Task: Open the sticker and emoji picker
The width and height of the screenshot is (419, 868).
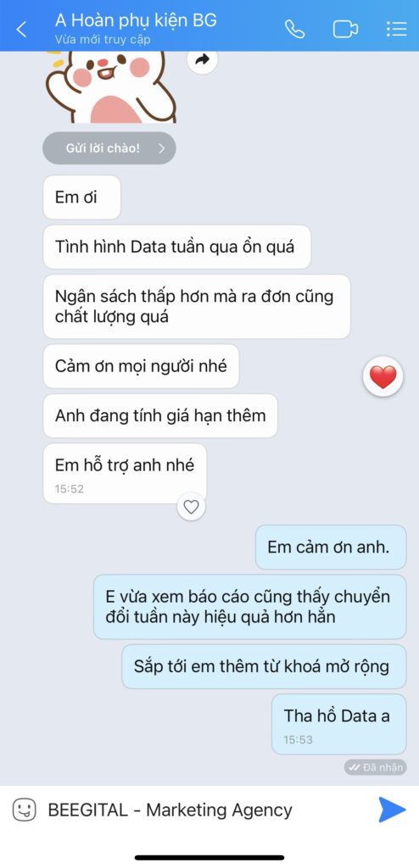Action: pyautogui.click(x=24, y=810)
